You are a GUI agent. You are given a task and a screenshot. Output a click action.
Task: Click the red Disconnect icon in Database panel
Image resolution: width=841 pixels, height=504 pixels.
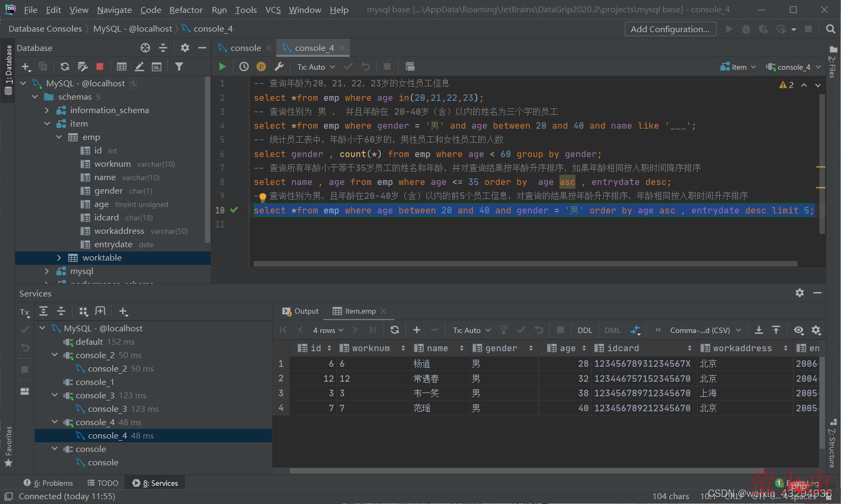(x=99, y=66)
